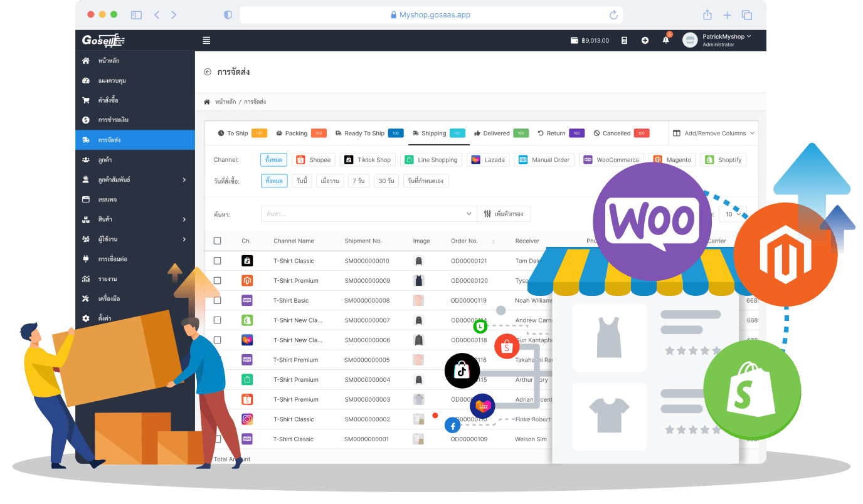Select the 30 วัน date range button
This screenshot has height=504, width=863.
[x=386, y=181]
